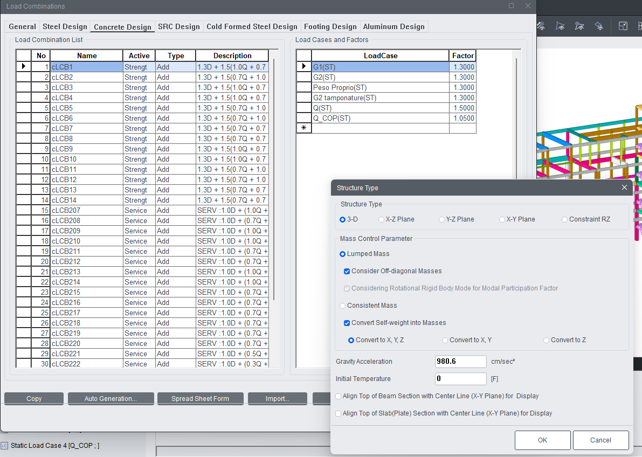Switch to the Footing Design tab
This screenshot has width=642, height=457.
[330, 27]
